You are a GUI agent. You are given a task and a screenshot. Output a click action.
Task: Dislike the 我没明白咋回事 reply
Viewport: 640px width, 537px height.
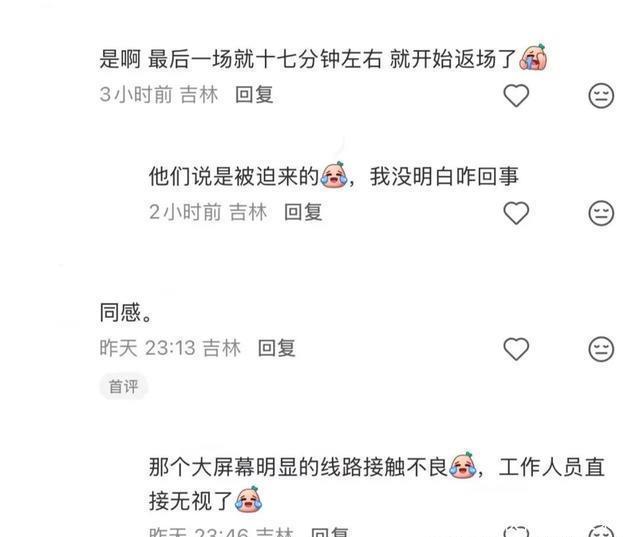pos(601,213)
